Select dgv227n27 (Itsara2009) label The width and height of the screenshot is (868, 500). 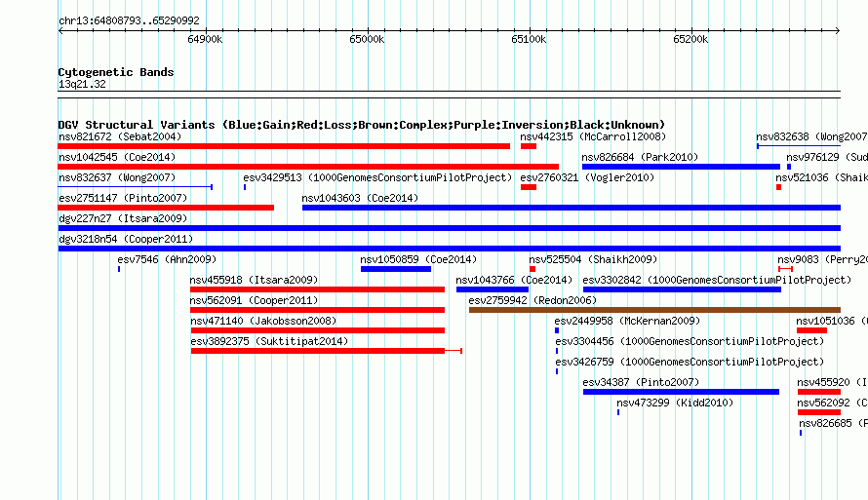click(123, 218)
